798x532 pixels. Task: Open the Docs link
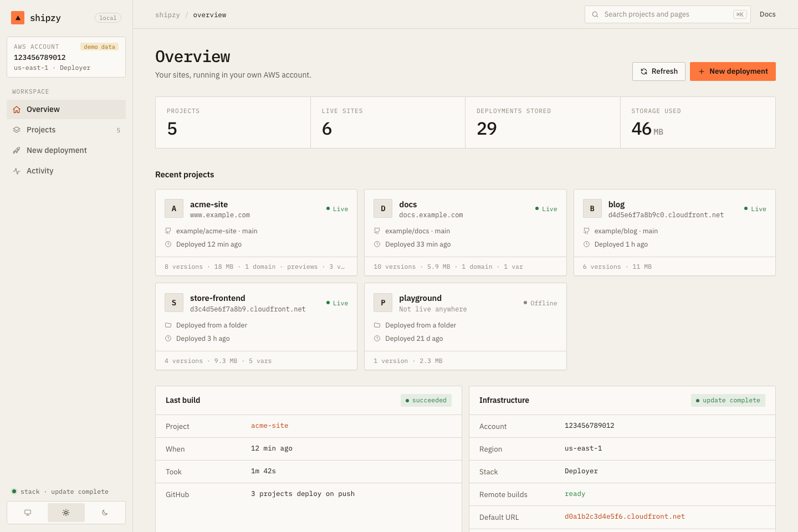point(768,14)
